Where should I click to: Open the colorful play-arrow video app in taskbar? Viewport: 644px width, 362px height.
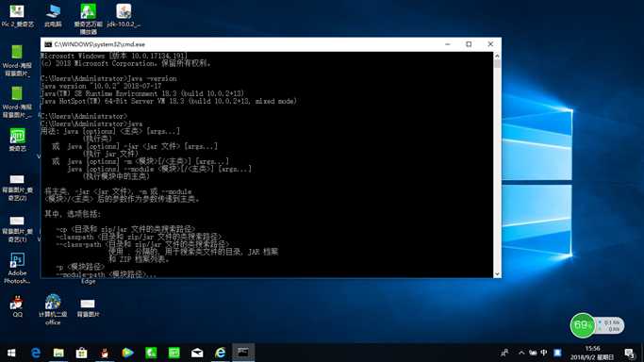pyautogui.click(x=127, y=353)
